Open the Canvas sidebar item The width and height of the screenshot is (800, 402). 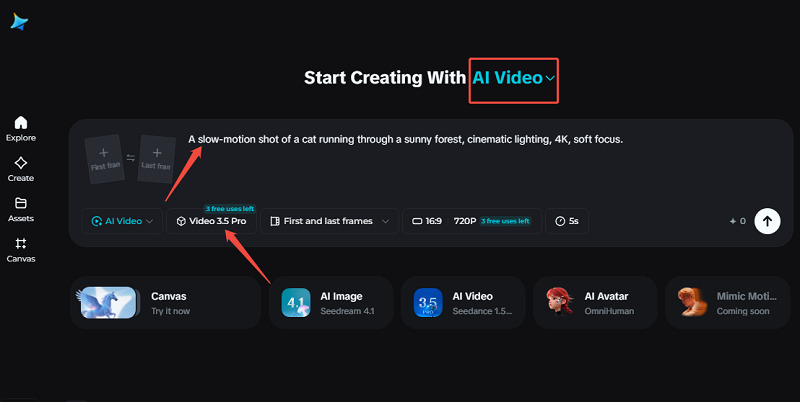pyautogui.click(x=21, y=250)
